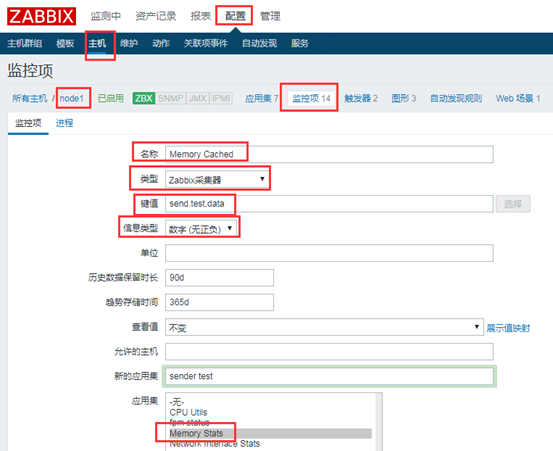Screen dimensions: 553x451
Task: Click the 应用集 list scrollbar
Action: point(379,422)
